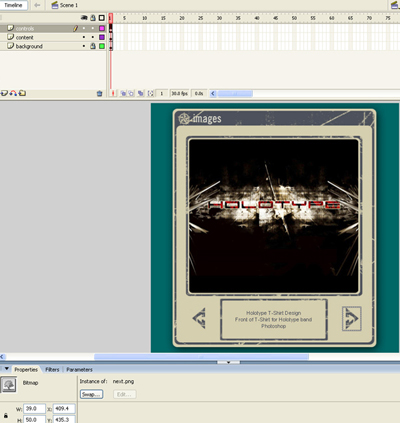
Task: Click the content layer's purple outline swatch
Action: (x=102, y=37)
